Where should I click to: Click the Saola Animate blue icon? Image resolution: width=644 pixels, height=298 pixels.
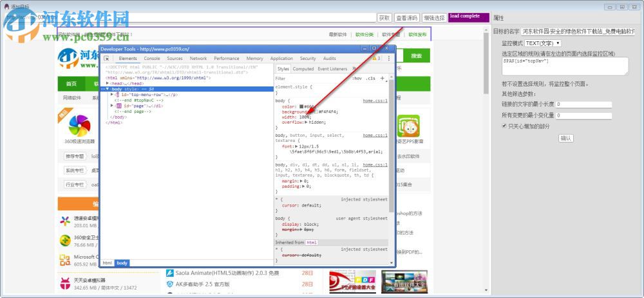coord(169,273)
